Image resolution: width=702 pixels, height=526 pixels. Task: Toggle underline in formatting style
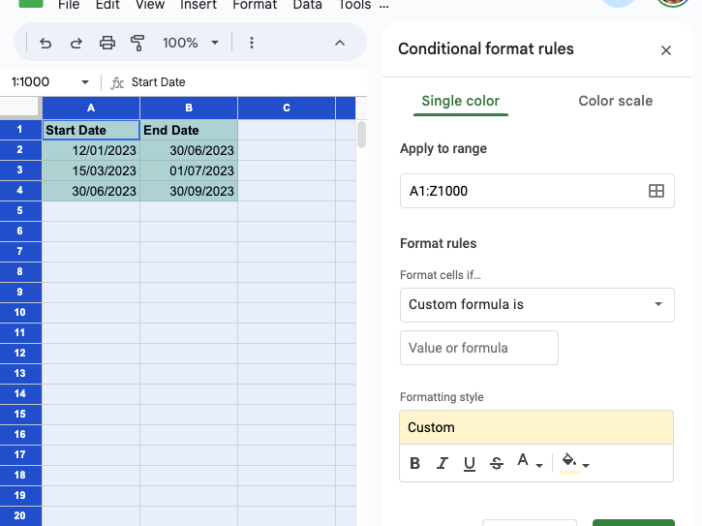tap(469, 463)
